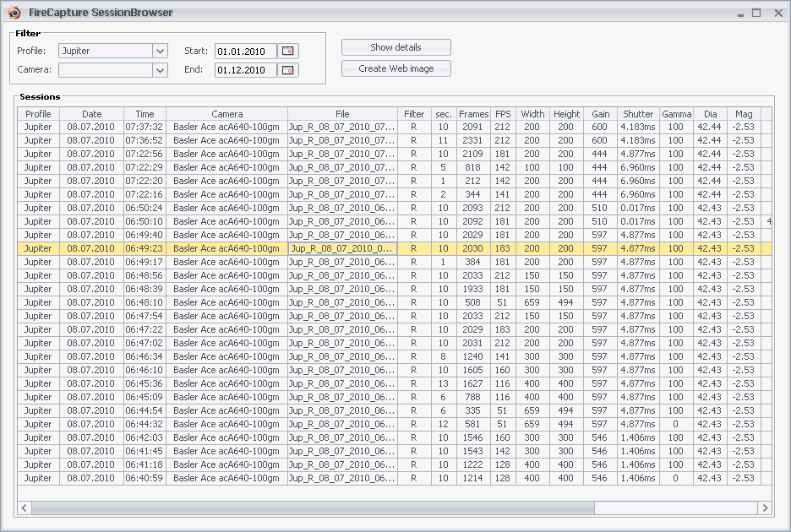Click the Gamma column header
Viewport: 791px width, 532px height.
676,114
